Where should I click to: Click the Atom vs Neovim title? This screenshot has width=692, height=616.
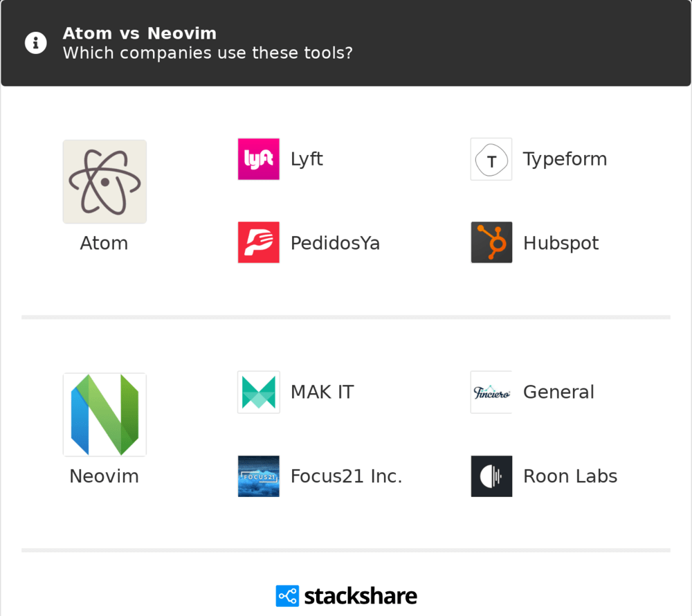coord(140,33)
